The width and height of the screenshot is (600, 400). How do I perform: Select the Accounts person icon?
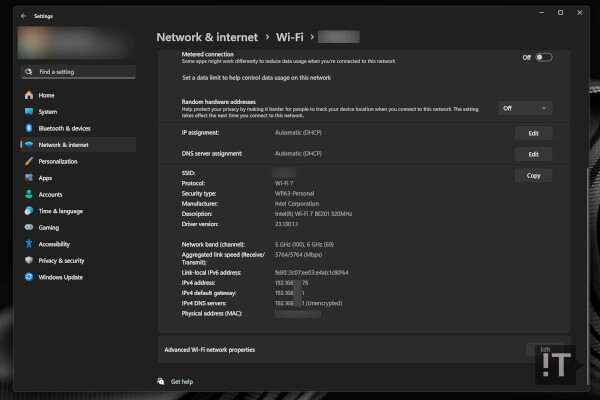pyautogui.click(x=29, y=194)
